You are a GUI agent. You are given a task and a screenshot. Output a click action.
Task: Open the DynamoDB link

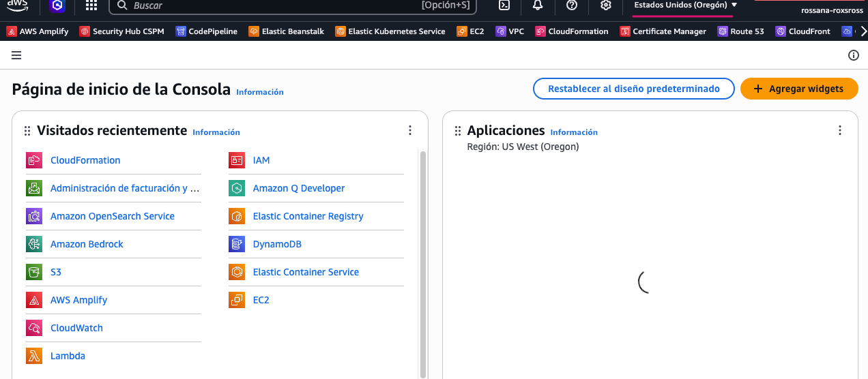277,244
